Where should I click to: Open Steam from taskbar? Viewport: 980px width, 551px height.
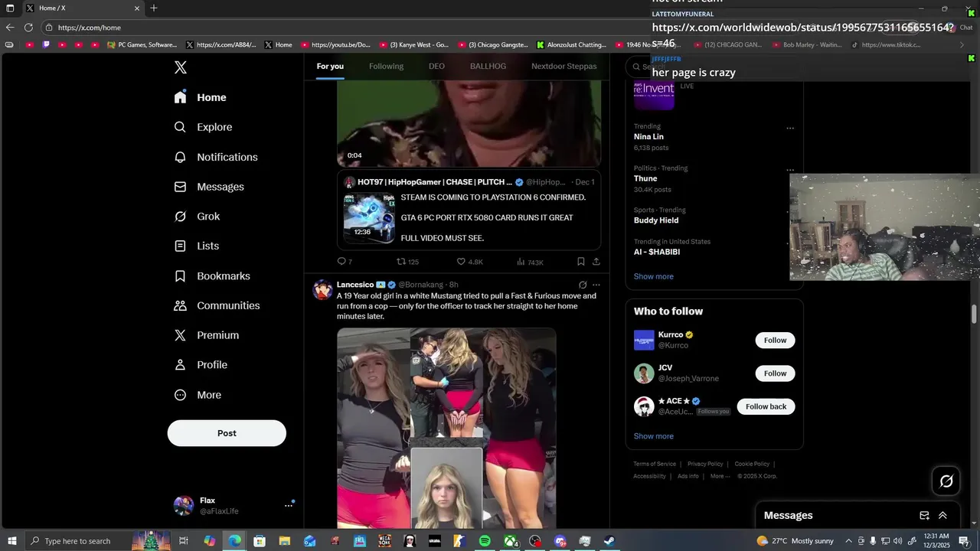(609, 541)
